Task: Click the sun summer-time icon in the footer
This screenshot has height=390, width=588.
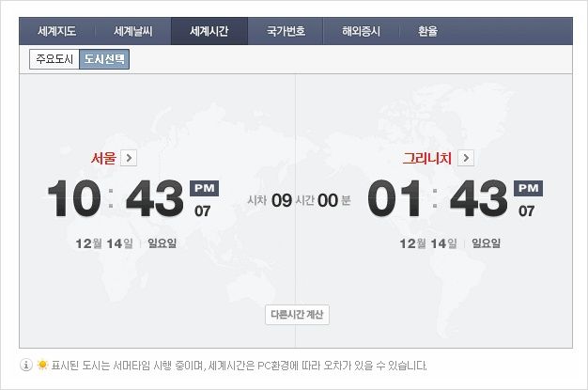Action: 42,365
